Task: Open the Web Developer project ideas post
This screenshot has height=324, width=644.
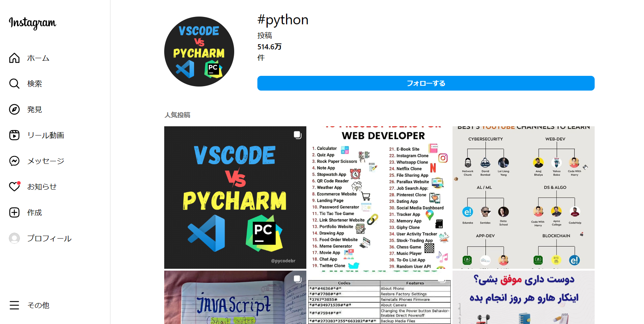Action: (x=379, y=197)
